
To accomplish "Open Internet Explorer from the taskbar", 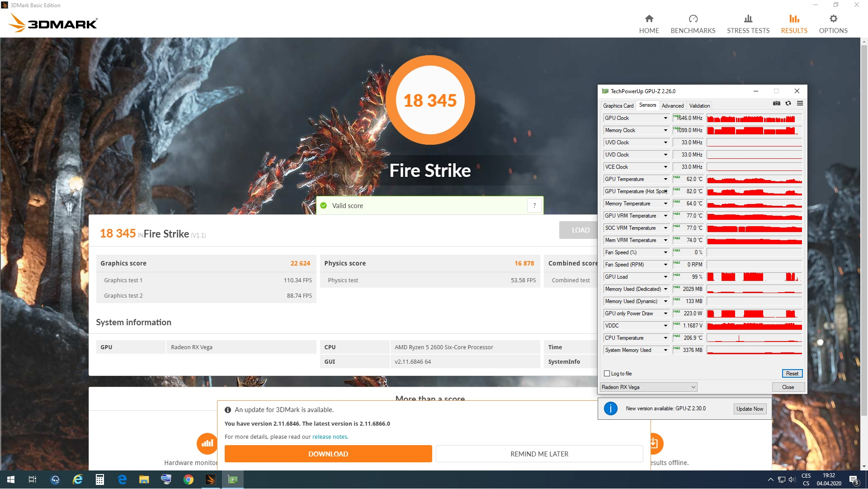I will point(78,480).
